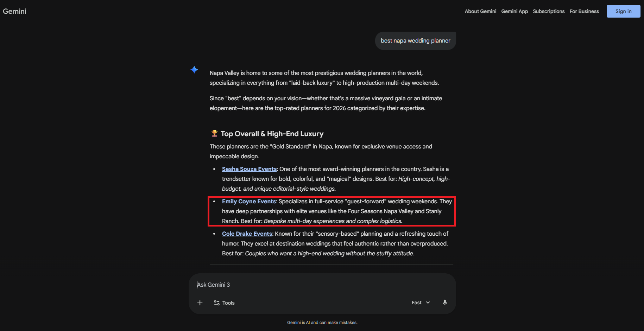The height and width of the screenshot is (331, 644).
Task: Open the For Business nav link
Action: [584, 11]
